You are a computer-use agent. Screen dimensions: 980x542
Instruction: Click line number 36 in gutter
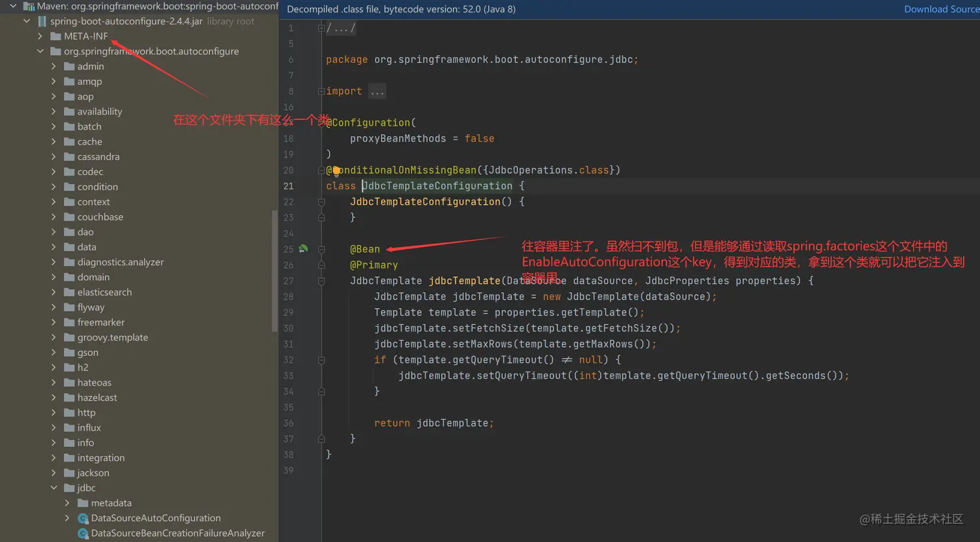coord(288,423)
